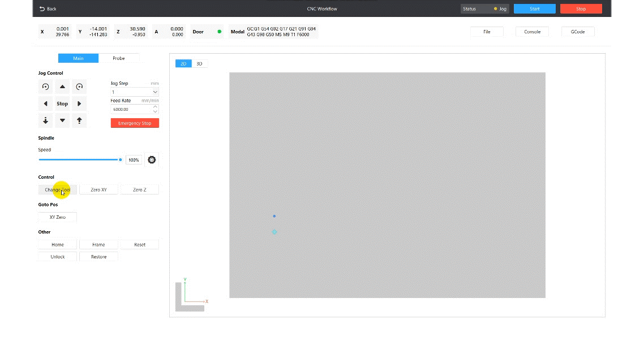Select the clockwise A-axis rotation jog icon

pyautogui.click(x=79, y=87)
